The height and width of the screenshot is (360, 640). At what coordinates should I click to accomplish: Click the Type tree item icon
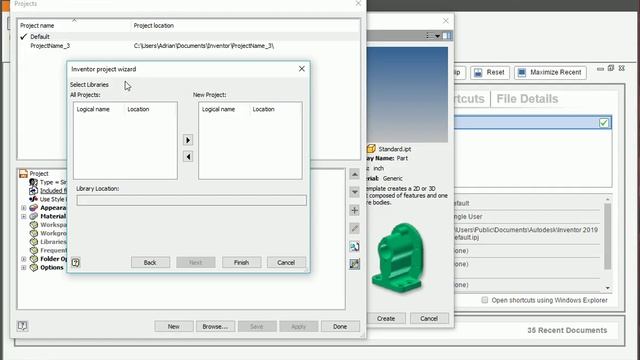(x=33, y=182)
